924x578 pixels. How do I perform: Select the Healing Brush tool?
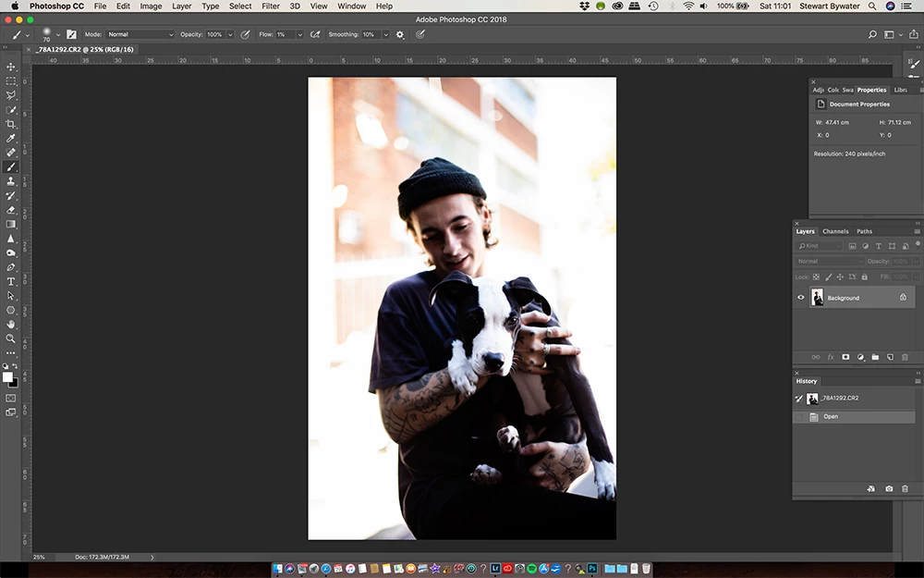(10, 153)
